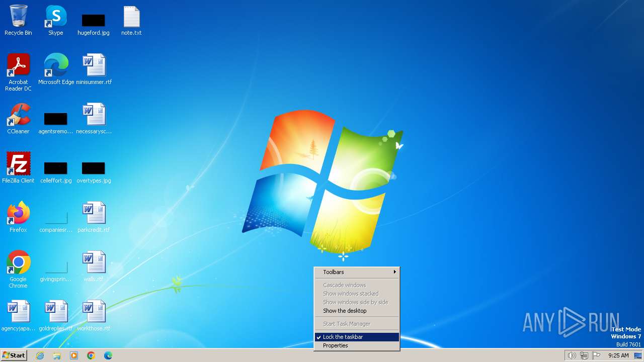Open Internet Explorer from the taskbar
Image resolution: width=644 pixels, height=362 pixels.
coord(40,355)
